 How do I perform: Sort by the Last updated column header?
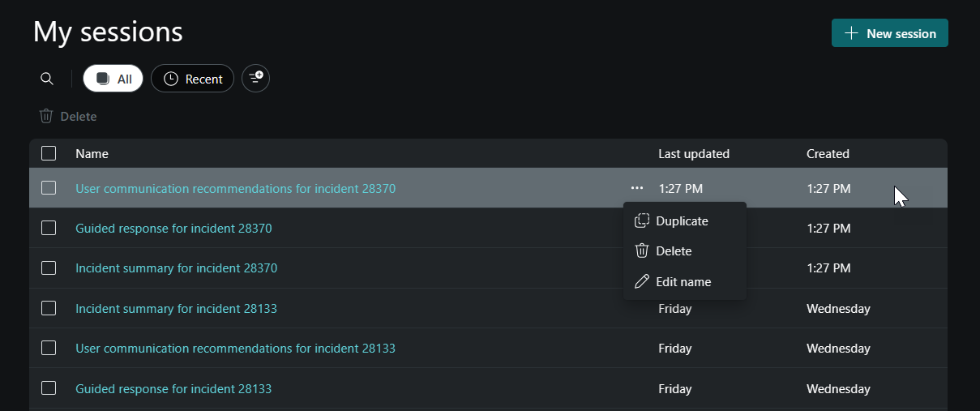694,153
